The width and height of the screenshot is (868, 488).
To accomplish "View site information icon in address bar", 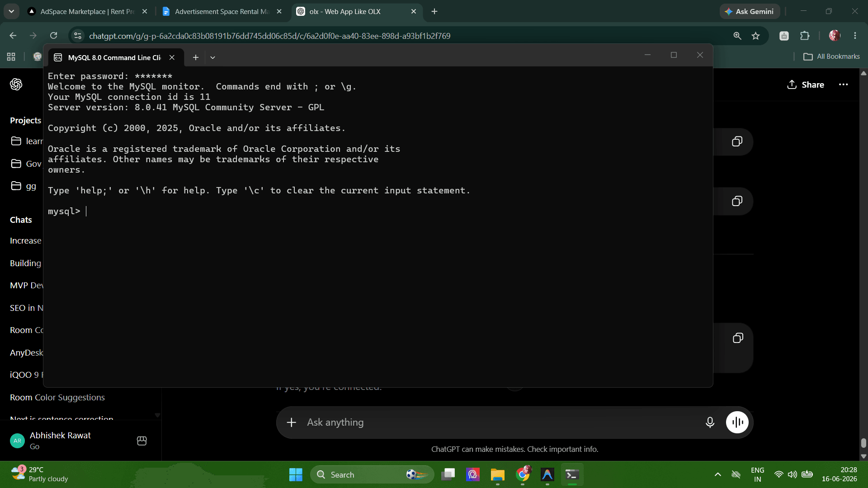I will point(78,36).
